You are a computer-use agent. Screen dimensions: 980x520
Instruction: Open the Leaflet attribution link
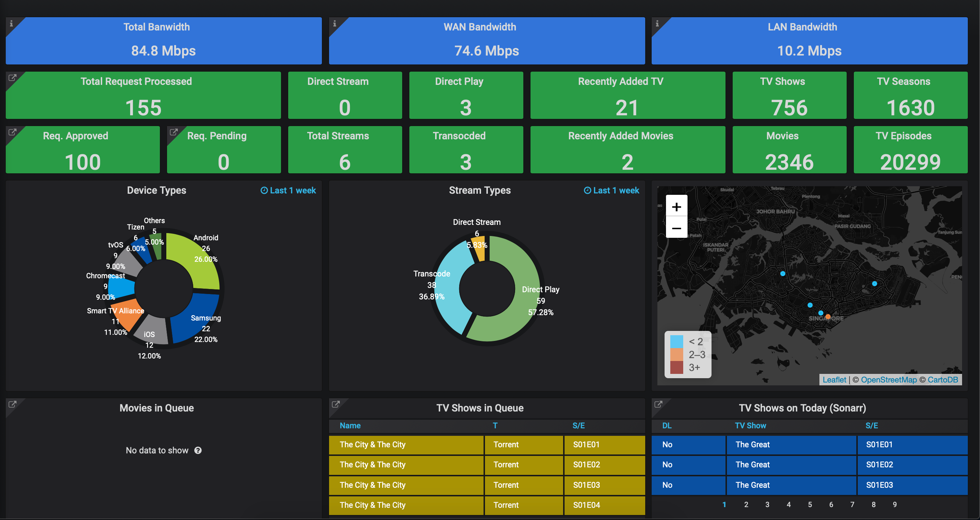[x=834, y=380]
